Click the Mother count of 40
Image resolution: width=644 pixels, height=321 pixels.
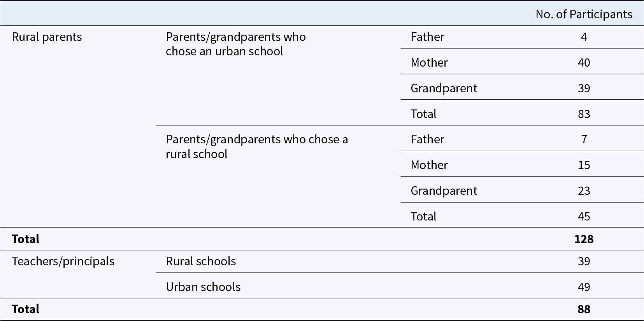click(x=584, y=63)
